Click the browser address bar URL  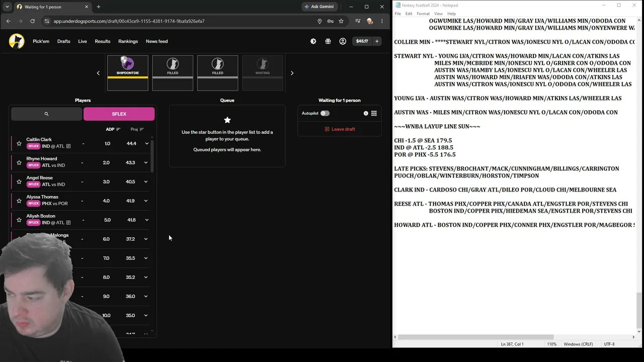tap(129, 21)
